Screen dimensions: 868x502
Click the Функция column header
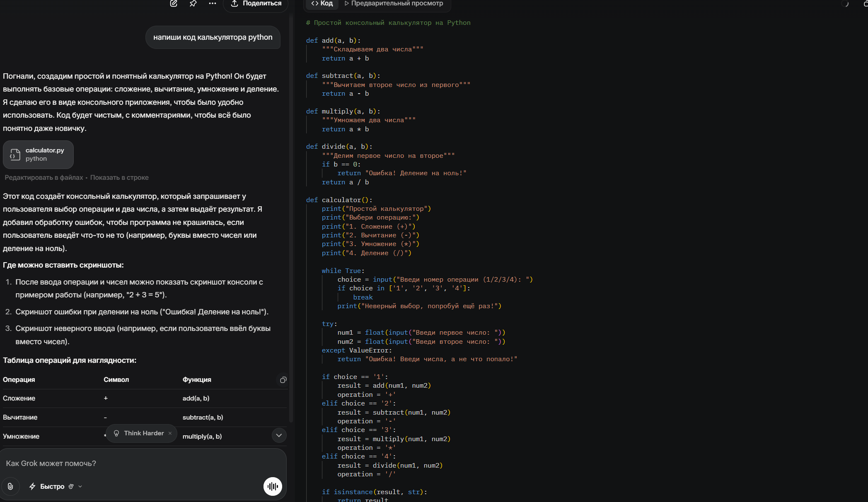pyautogui.click(x=197, y=380)
